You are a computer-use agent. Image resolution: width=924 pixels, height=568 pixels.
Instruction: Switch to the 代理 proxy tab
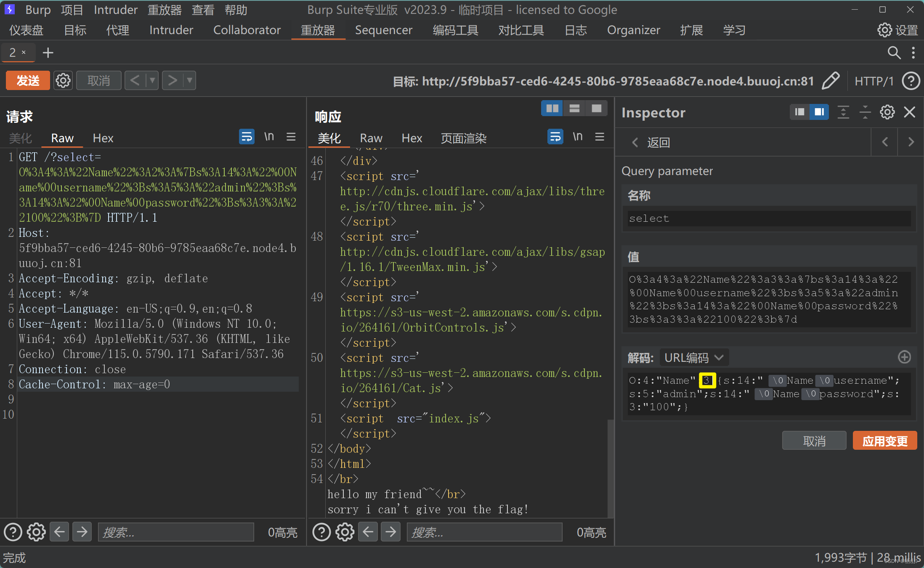coord(117,30)
